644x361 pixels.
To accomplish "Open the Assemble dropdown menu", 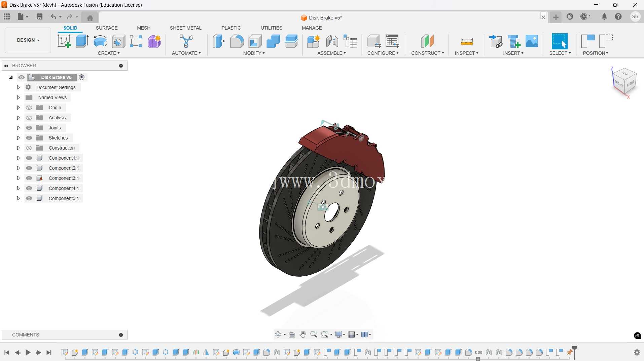I will 331,53.
